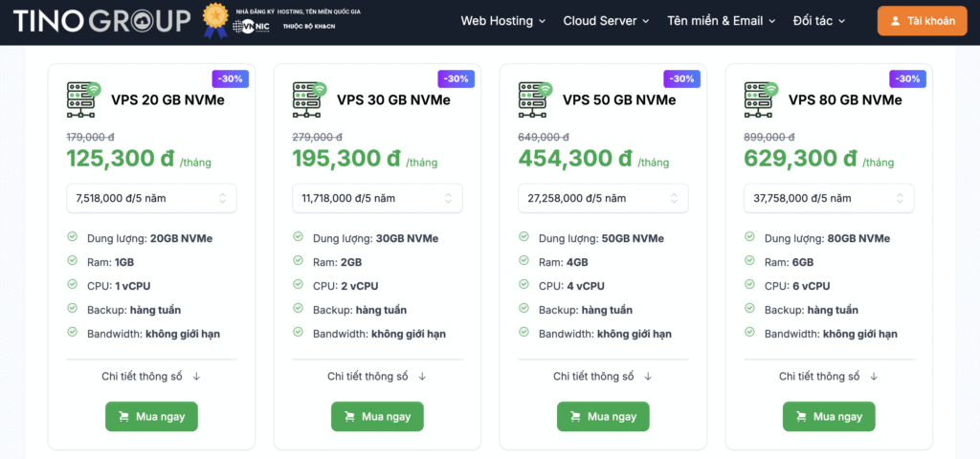Click the VNNIC registrar logo
The width and height of the screenshot is (980, 459).
coord(251,27)
